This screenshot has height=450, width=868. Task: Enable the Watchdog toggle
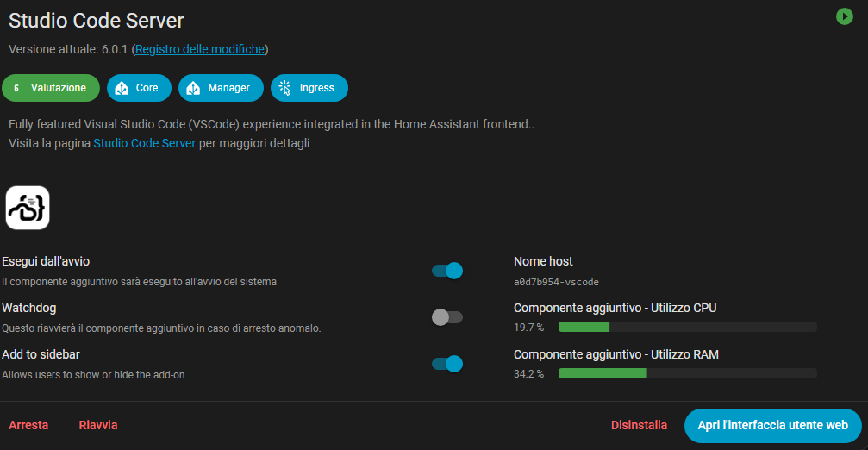447,317
